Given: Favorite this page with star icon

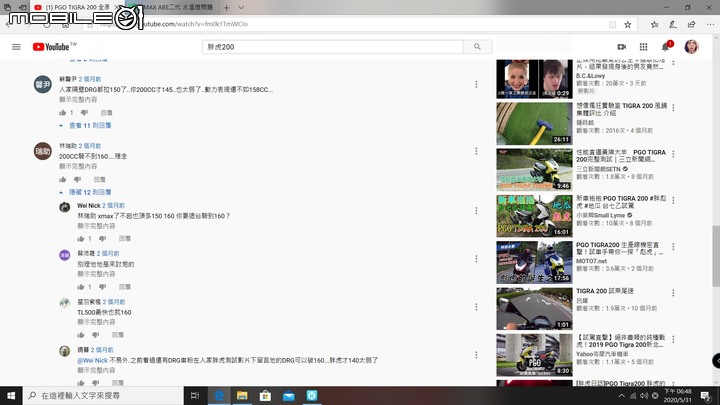Looking at the screenshot, I should click(628, 24).
